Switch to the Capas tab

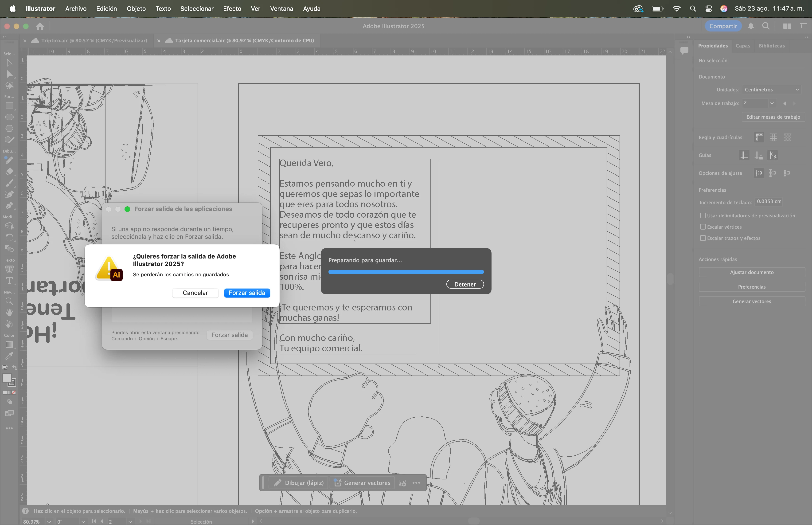(743, 46)
